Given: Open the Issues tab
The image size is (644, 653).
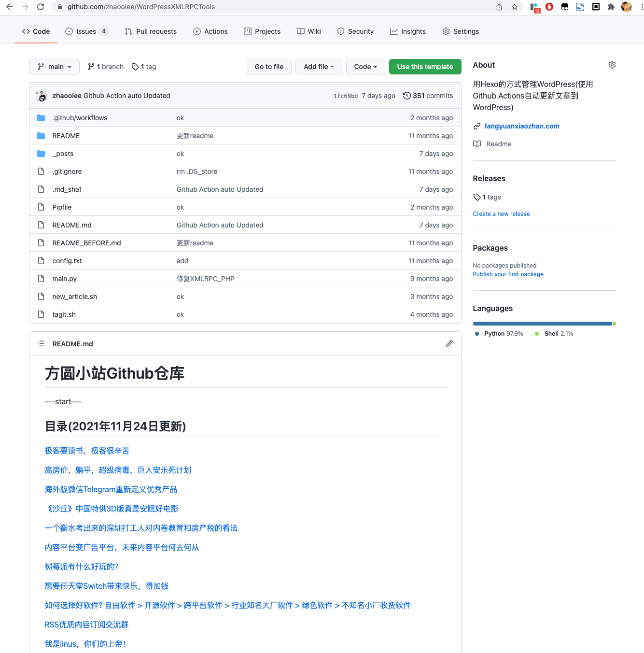Looking at the screenshot, I should point(87,31).
